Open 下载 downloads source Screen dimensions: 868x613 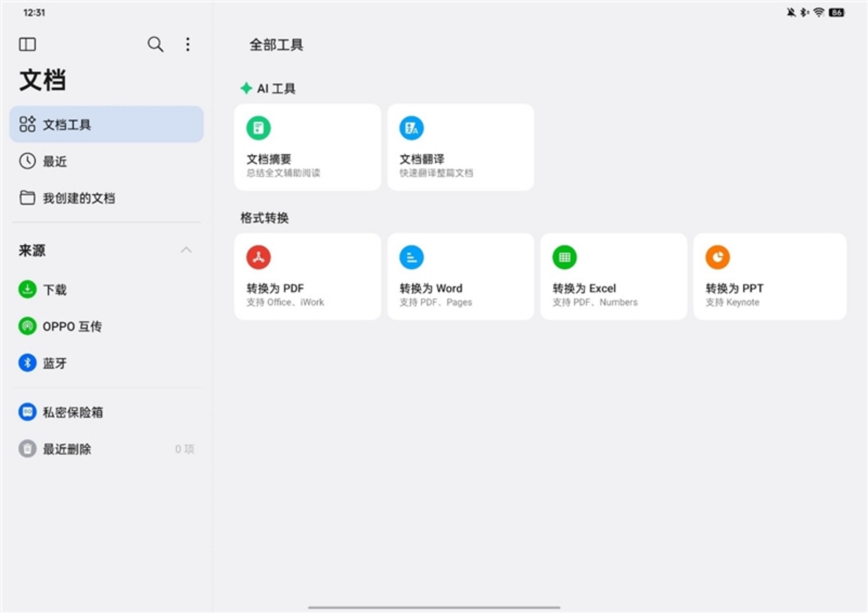pyautogui.click(x=54, y=290)
